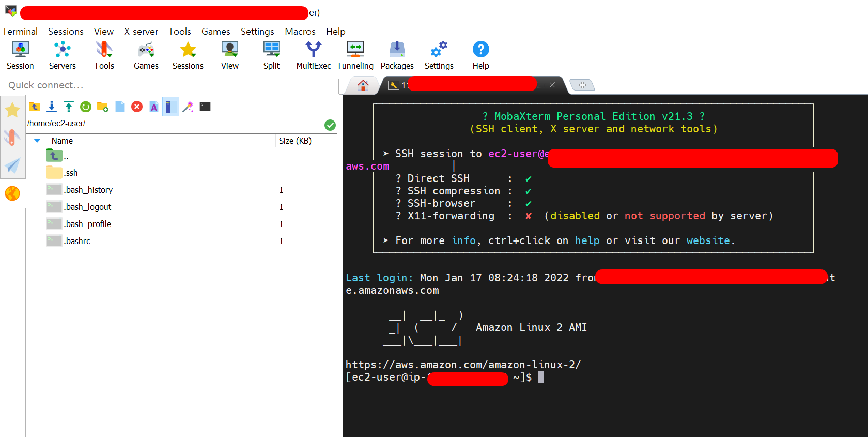
Task: Select the parent directory '..' entry
Action: click(57, 155)
